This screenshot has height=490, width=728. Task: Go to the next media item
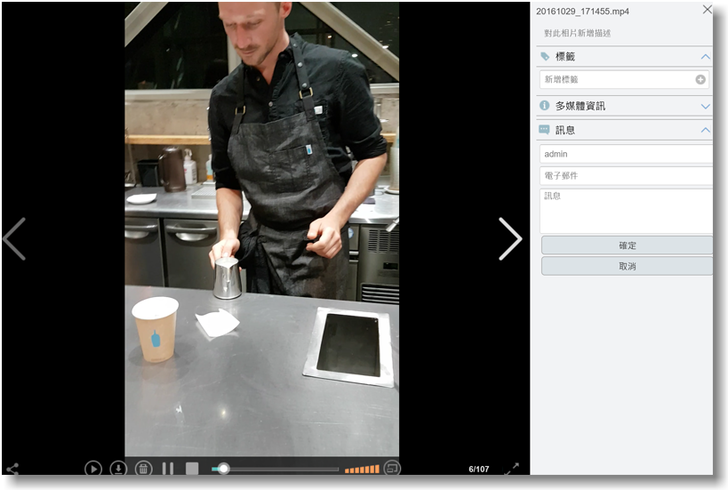[510, 239]
